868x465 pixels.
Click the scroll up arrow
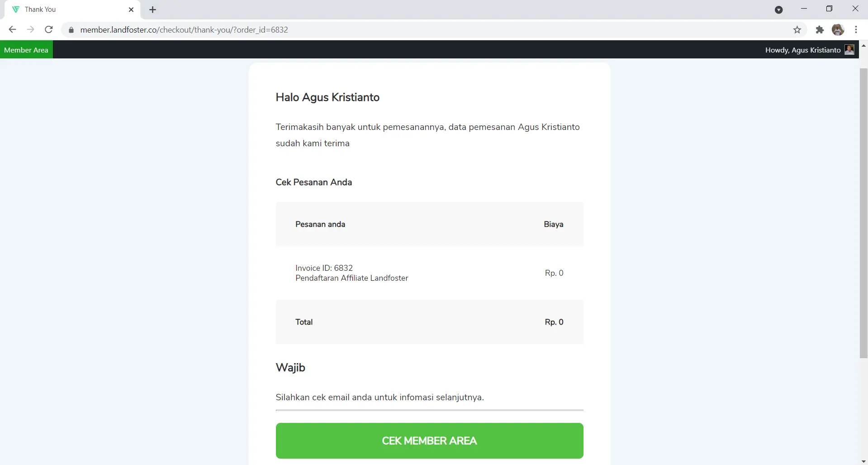(x=863, y=46)
